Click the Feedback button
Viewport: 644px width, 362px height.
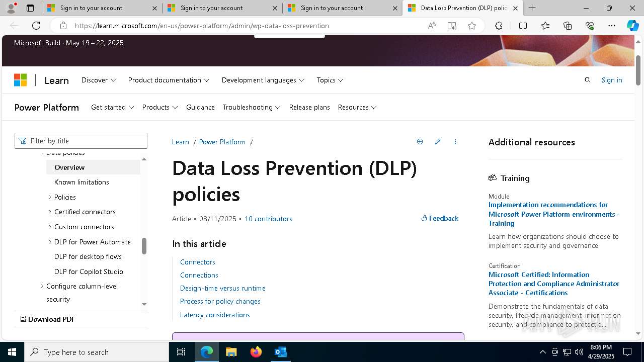coord(440,218)
